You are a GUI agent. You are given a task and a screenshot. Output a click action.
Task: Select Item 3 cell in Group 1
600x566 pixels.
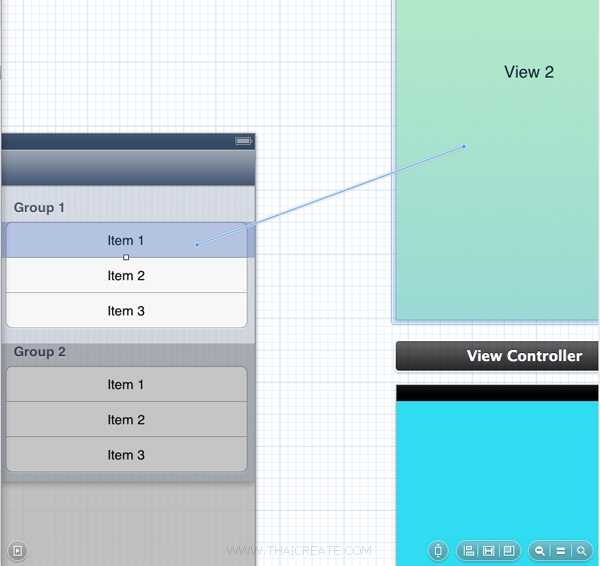click(x=126, y=311)
